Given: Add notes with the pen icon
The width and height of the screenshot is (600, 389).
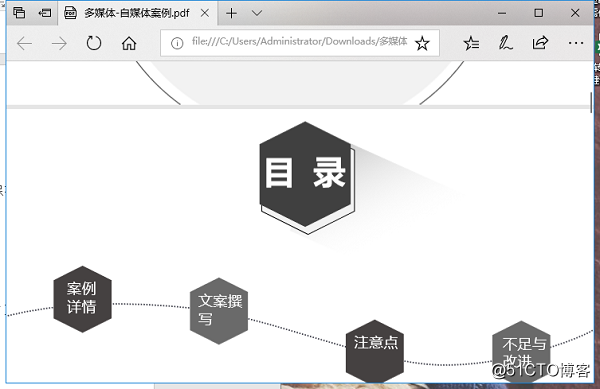Looking at the screenshot, I should 505,43.
